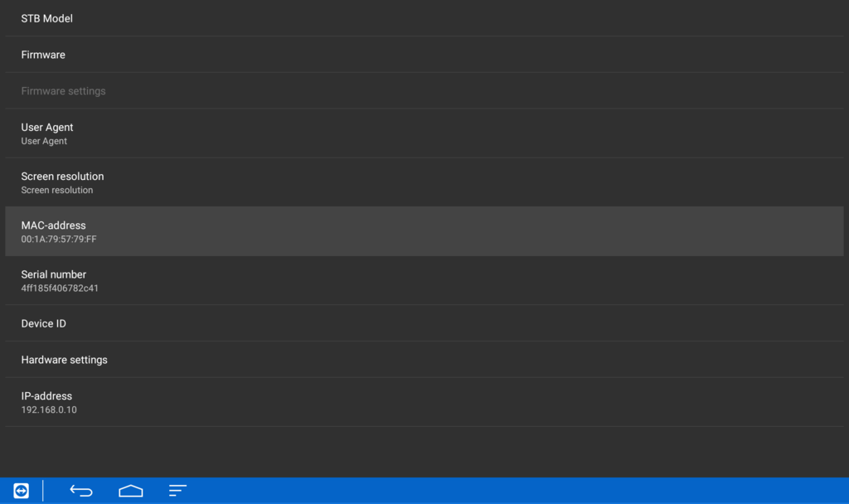Screen dimensions: 849x504
Task: Click the Screen resolution subtitle text
Action: [57, 191]
